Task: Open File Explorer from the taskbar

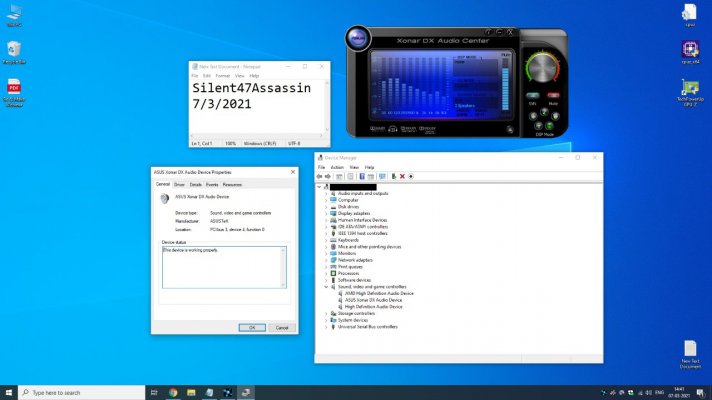Action: tap(191, 392)
